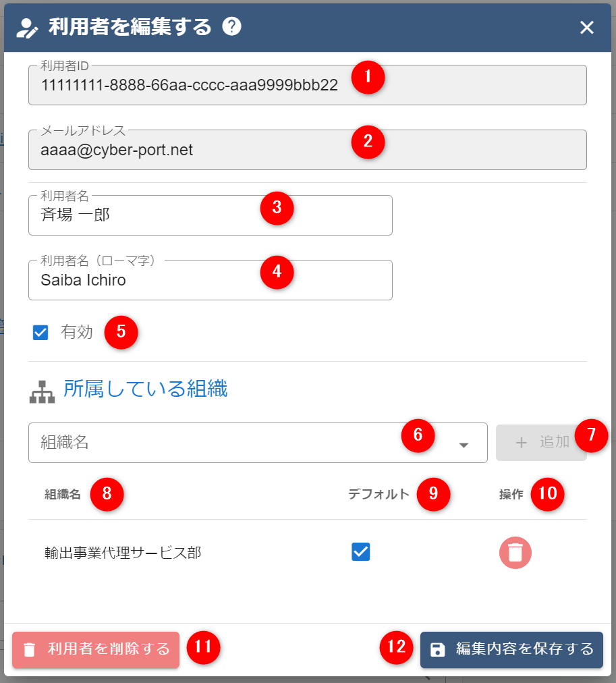Open help via the question mark icon
Viewport: 616px width, 683px height.
click(x=231, y=27)
